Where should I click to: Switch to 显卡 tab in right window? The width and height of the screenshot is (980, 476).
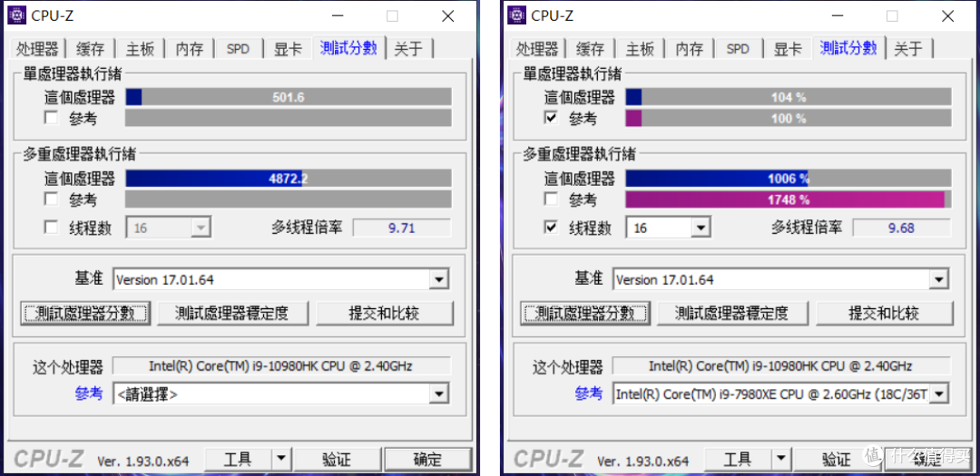[788, 49]
